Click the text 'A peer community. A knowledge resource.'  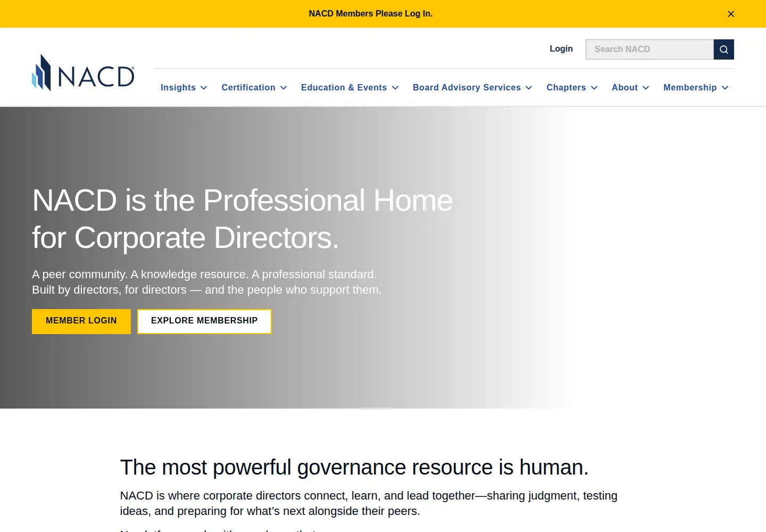pyautogui.click(x=140, y=275)
